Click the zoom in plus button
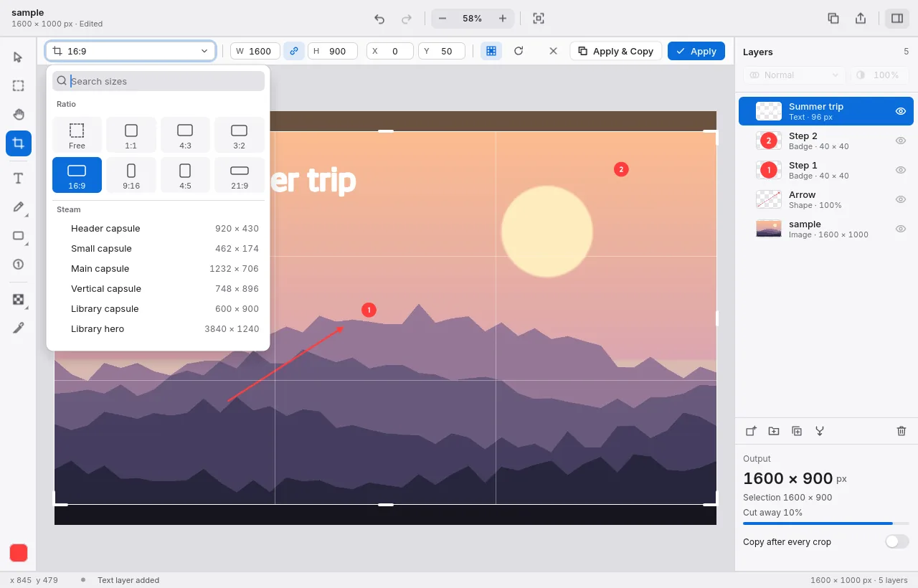 (x=503, y=19)
